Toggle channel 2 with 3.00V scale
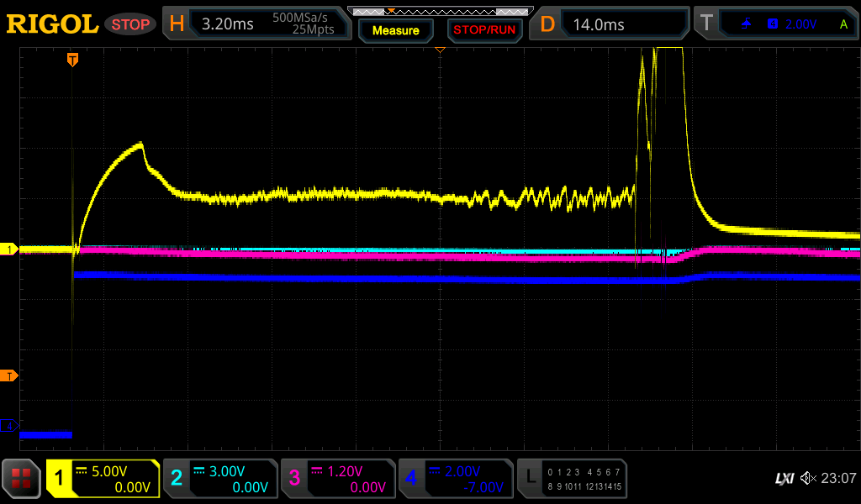 click(220, 479)
